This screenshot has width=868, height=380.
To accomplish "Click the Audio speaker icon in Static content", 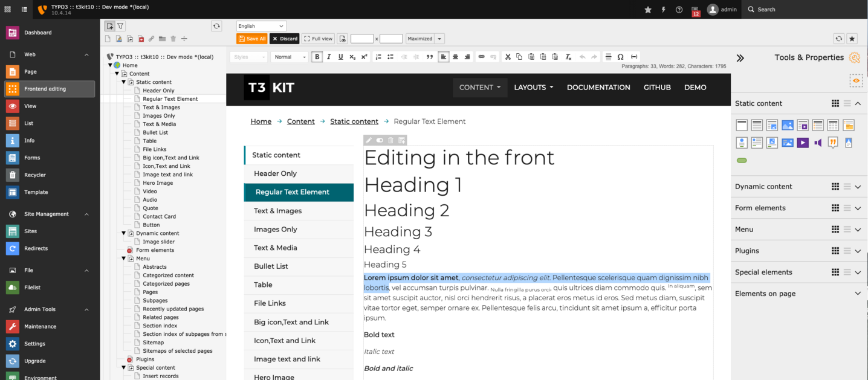I will pyautogui.click(x=817, y=142).
